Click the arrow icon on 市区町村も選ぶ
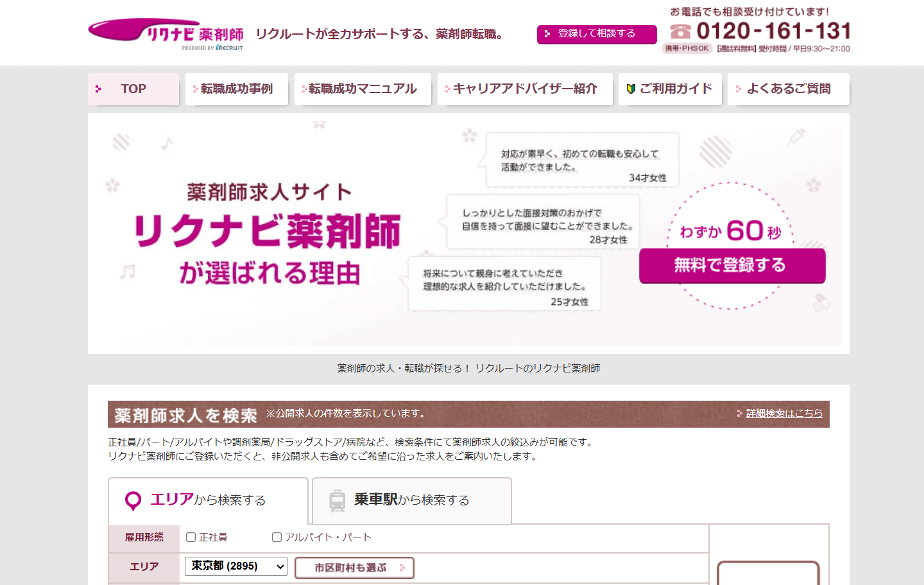 (402, 568)
